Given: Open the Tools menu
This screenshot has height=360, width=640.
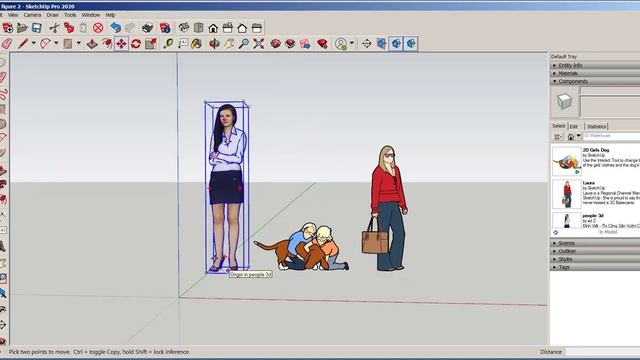Looking at the screenshot, I should 70,15.
